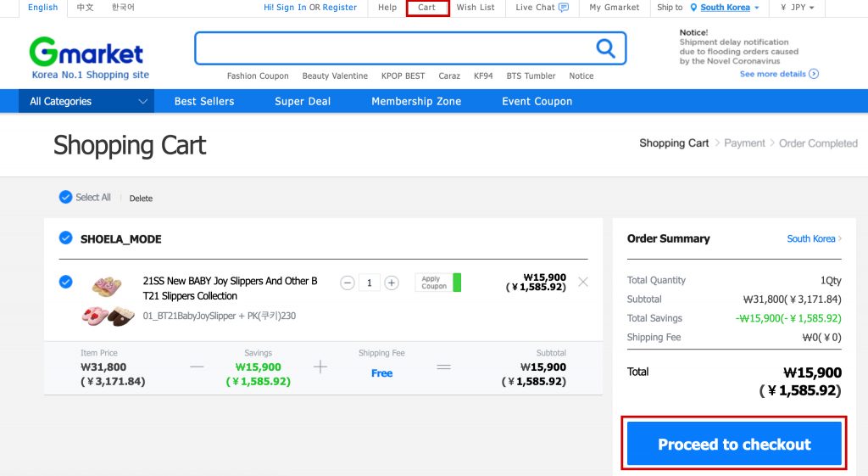The width and height of the screenshot is (868, 476).
Task: Expand the All Categories dropdown
Action: tap(86, 102)
